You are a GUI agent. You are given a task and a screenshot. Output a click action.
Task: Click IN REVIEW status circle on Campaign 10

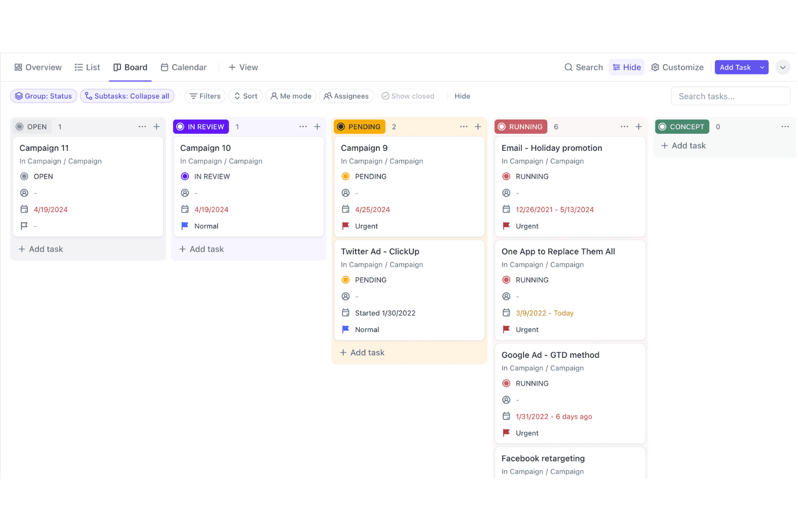click(x=185, y=176)
